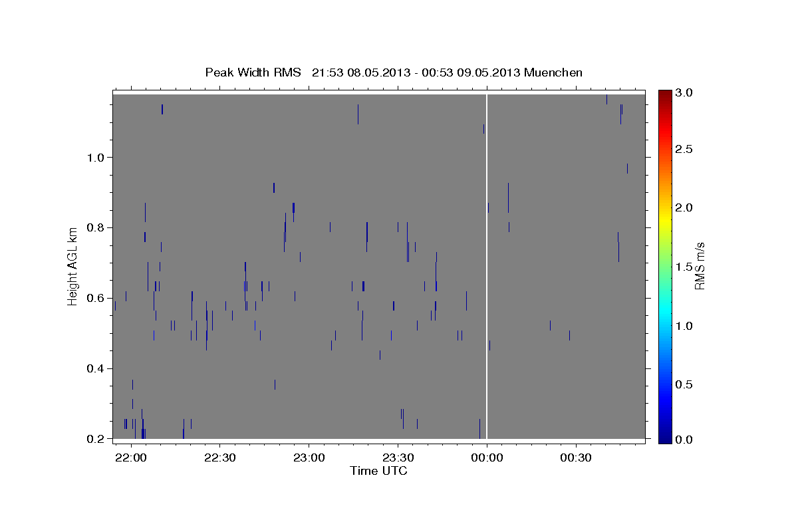
Task: Click the 00:00 time tick label
Action: click(x=487, y=458)
